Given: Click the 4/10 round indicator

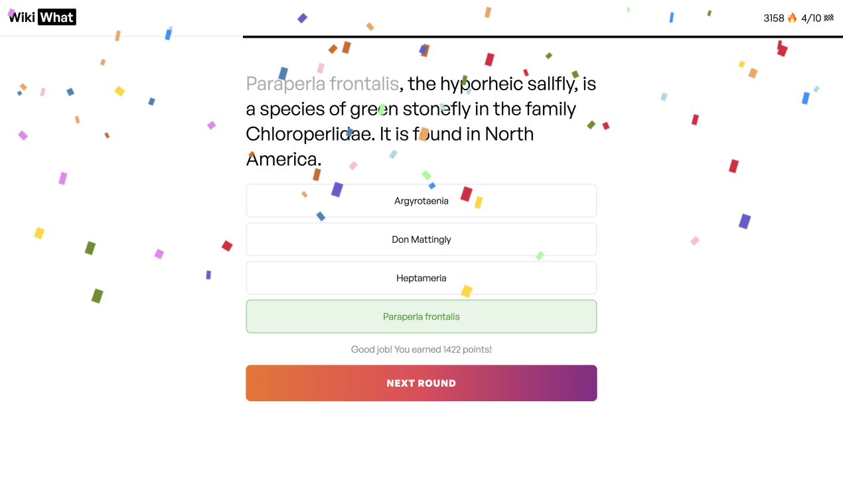Looking at the screenshot, I should point(810,18).
